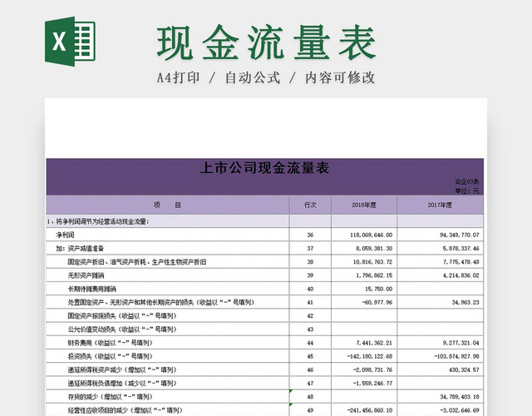
Task: Select 2017 value 5,878,337.46
Action: (x=441, y=248)
